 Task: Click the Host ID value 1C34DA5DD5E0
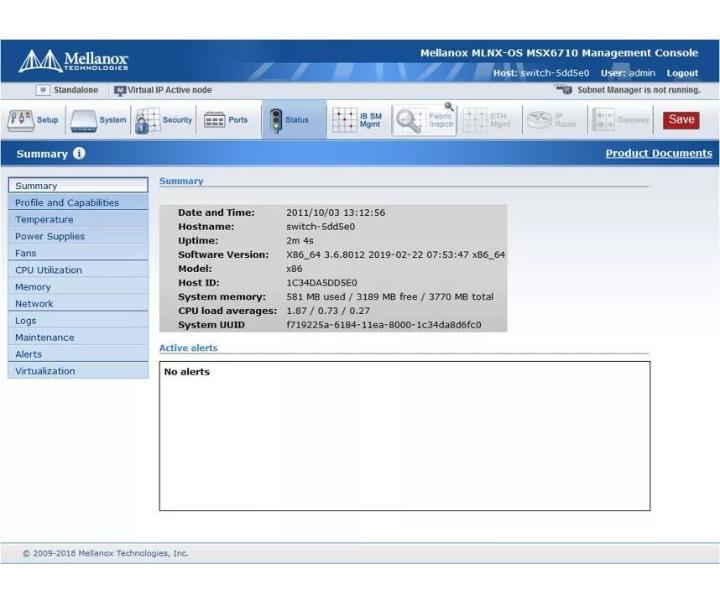pyautogui.click(x=321, y=283)
